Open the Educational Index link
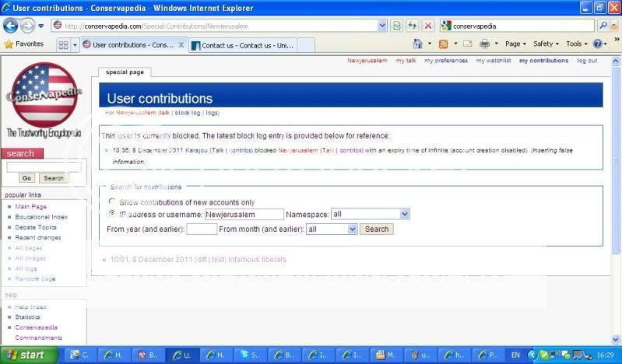 [x=41, y=217]
